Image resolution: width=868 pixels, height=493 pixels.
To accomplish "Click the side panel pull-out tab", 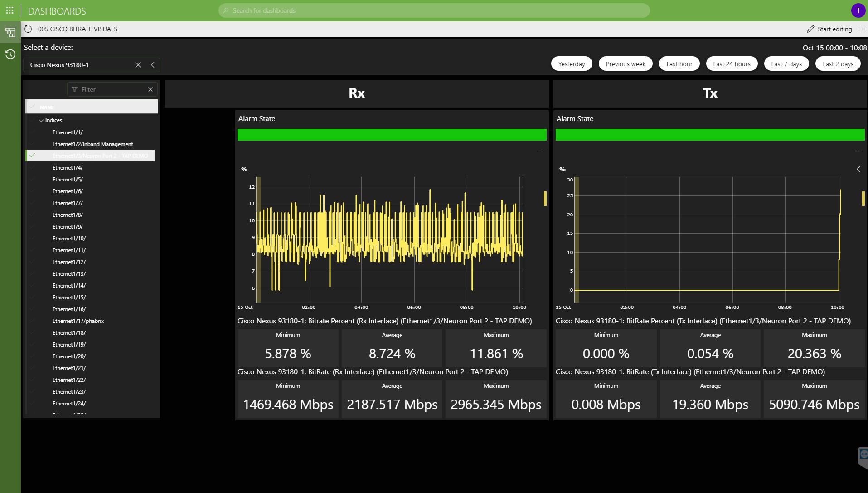I will [863, 457].
